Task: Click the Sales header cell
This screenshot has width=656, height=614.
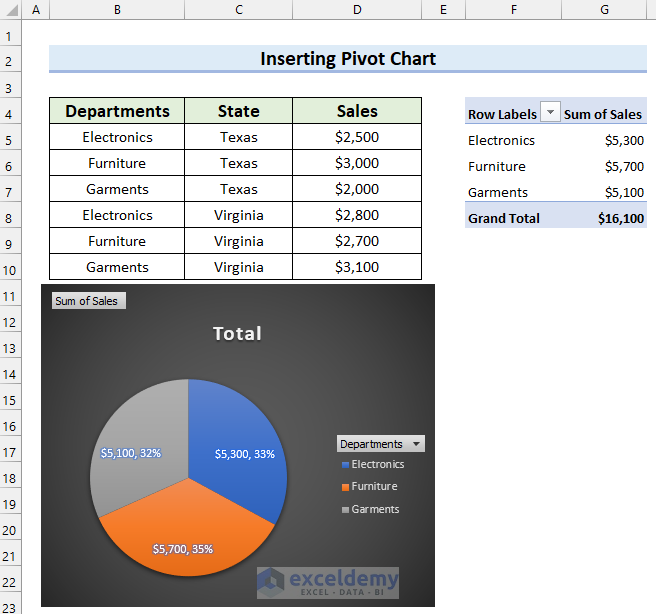Action: point(357,111)
